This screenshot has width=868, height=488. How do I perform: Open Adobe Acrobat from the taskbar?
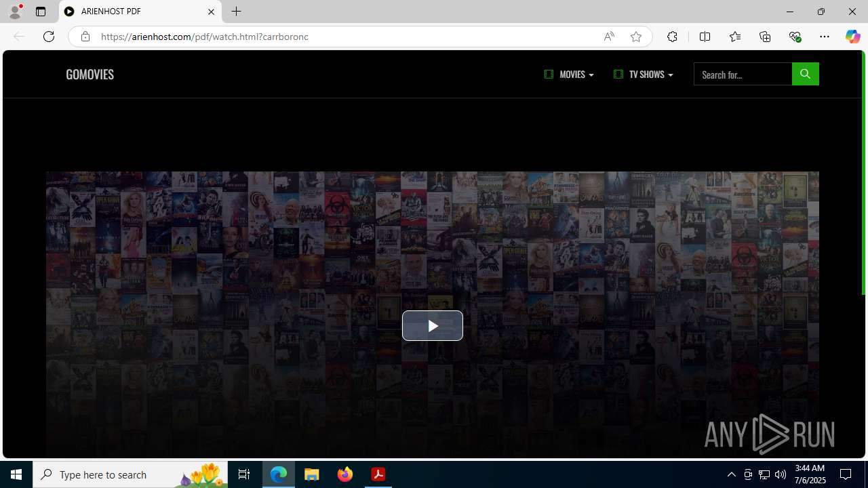[378, 474]
